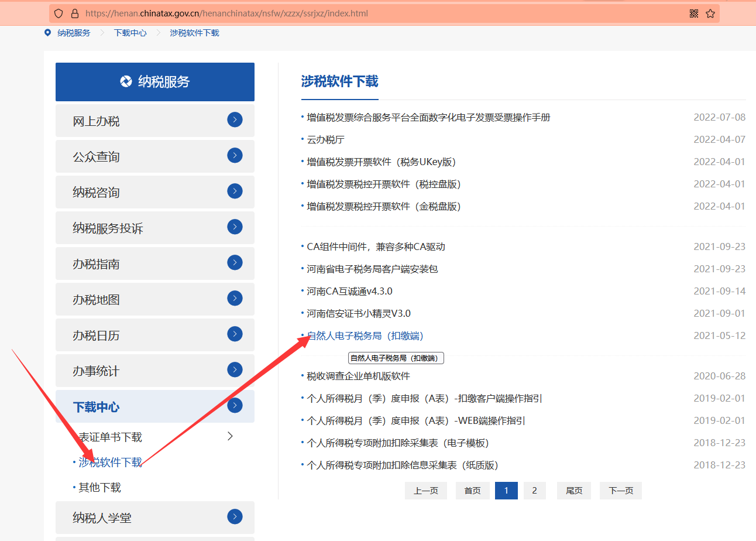Expand 办事统计 with its arrow icon
This screenshot has width=756, height=541.
click(235, 369)
